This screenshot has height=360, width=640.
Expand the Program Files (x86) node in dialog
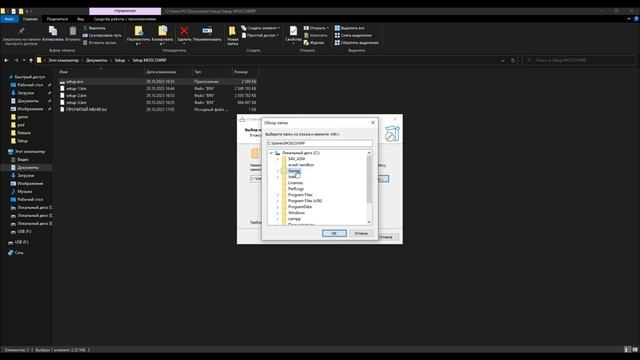(x=278, y=201)
